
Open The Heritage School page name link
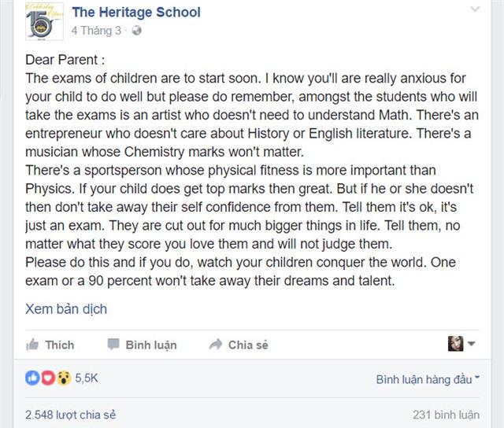pos(136,13)
